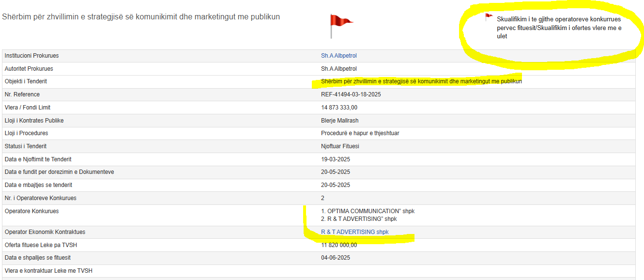Screen dimensions: 644x280
Task: Select OPTIMA COMMUNICATION in the competitors list
Action: (x=368, y=211)
